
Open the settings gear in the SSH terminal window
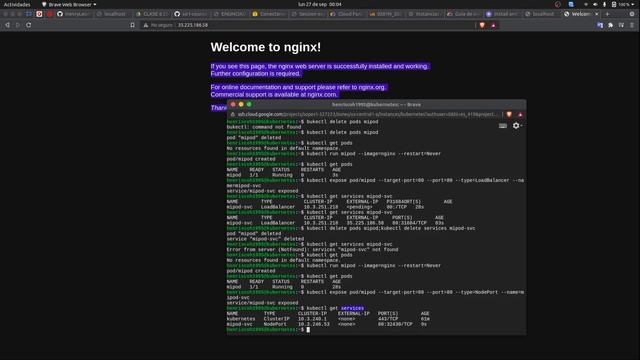516,126
